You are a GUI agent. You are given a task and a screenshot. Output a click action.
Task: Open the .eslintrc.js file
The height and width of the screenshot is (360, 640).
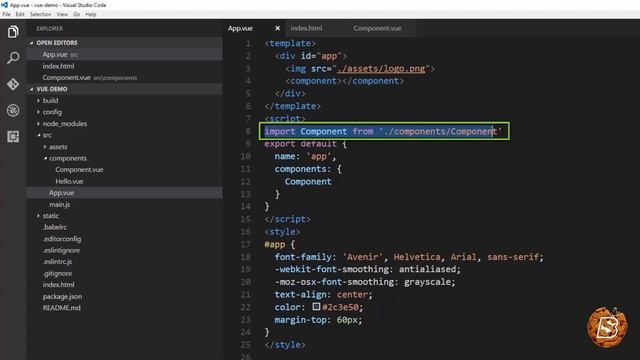click(x=57, y=262)
